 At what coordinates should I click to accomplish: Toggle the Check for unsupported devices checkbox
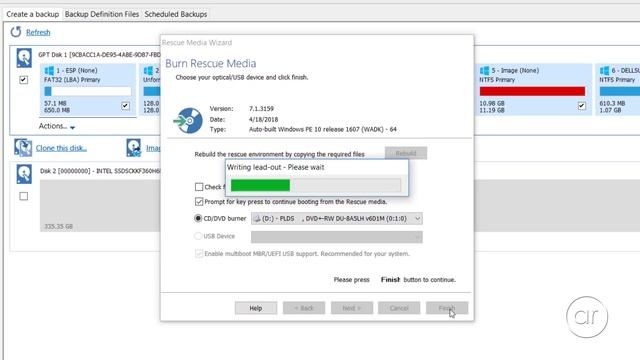[x=199, y=187]
